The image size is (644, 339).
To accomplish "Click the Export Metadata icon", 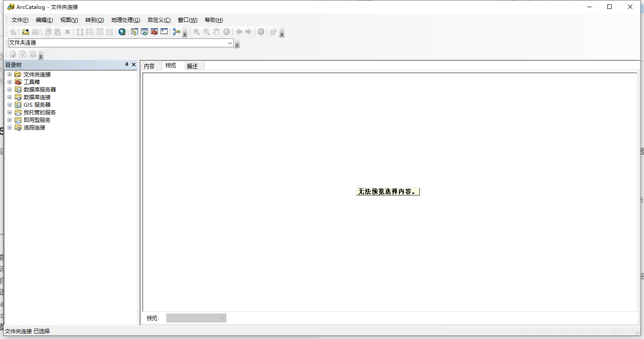I will (x=23, y=54).
